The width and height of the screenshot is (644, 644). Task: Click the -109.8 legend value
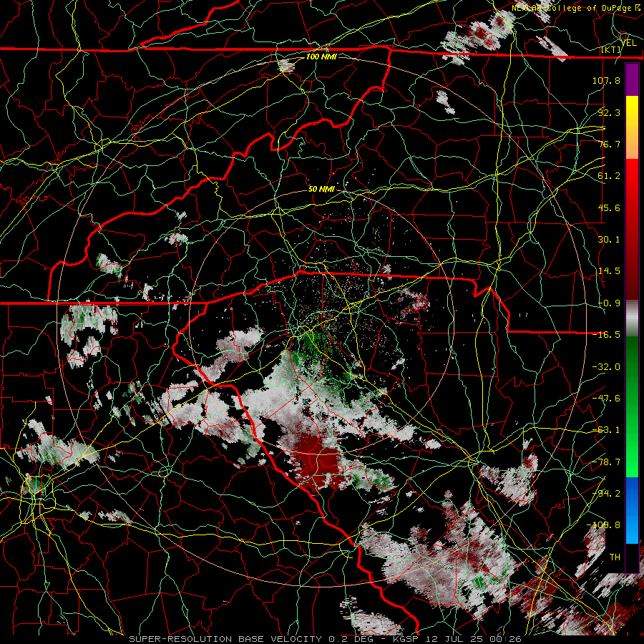pyautogui.click(x=603, y=525)
